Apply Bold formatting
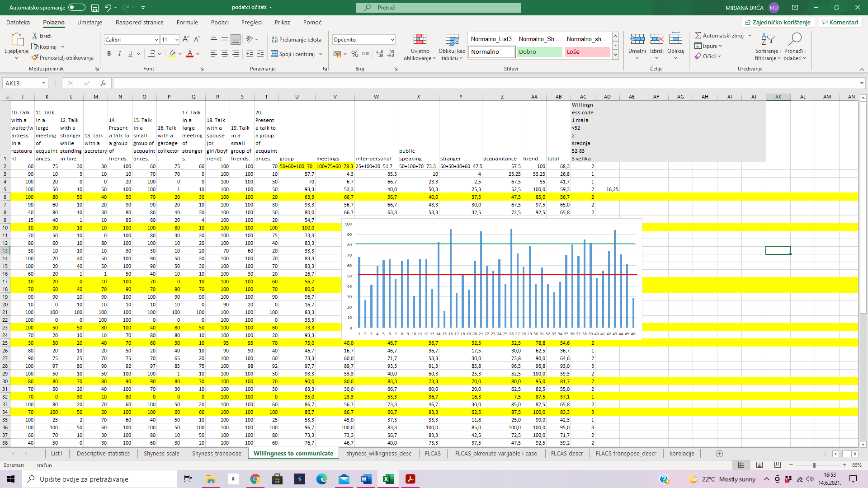This screenshot has height=488, width=868. coord(109,54)
